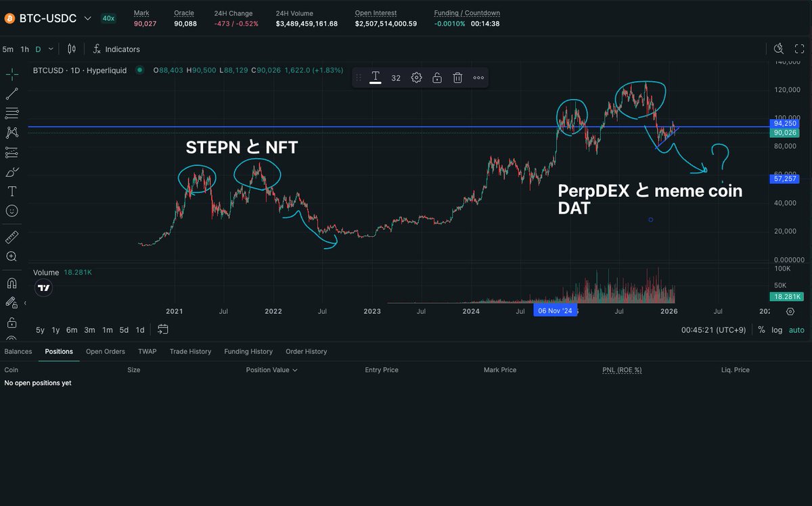Switch to the Trade History tab
Viewport: 812px width, 506px height.
[x=189, y=352]
